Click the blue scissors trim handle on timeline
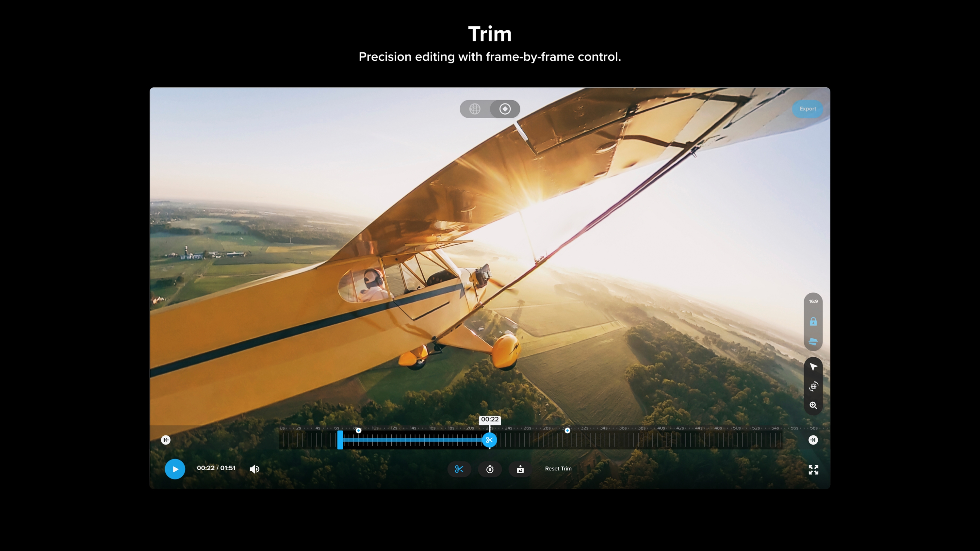The image size is (980, 551). coord(489,440)
